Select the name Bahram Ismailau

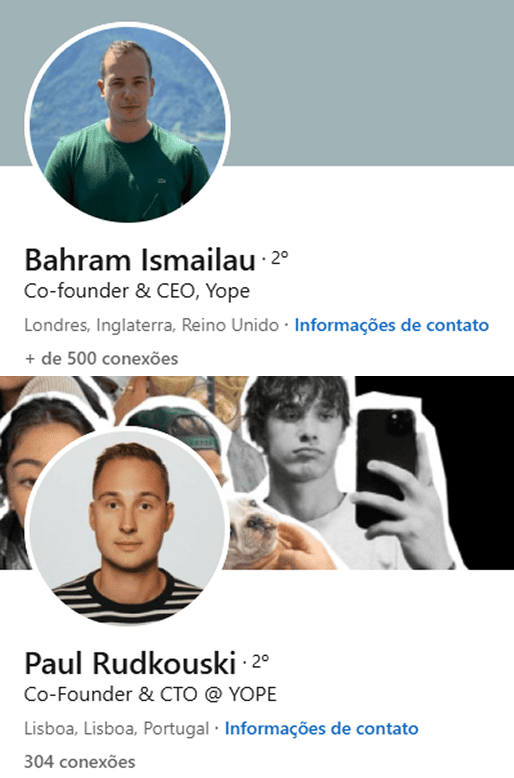pyautogui.click(x=140, y=260)
